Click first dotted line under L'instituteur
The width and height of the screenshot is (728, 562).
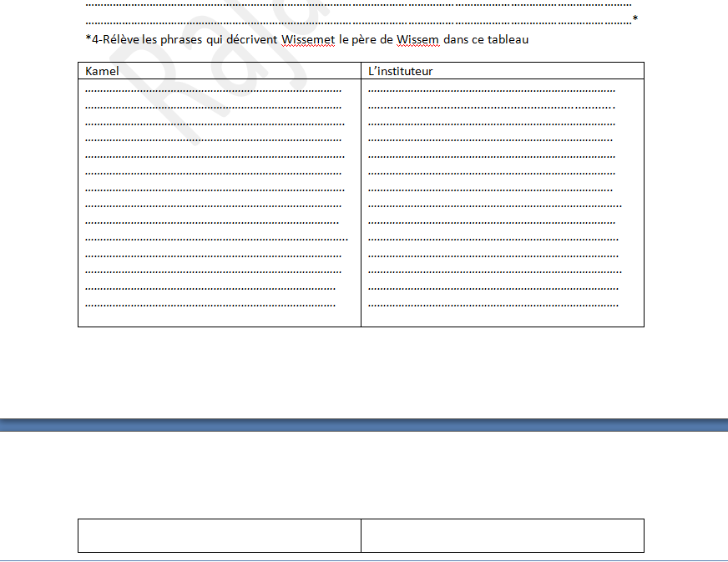tap(491, 89)
